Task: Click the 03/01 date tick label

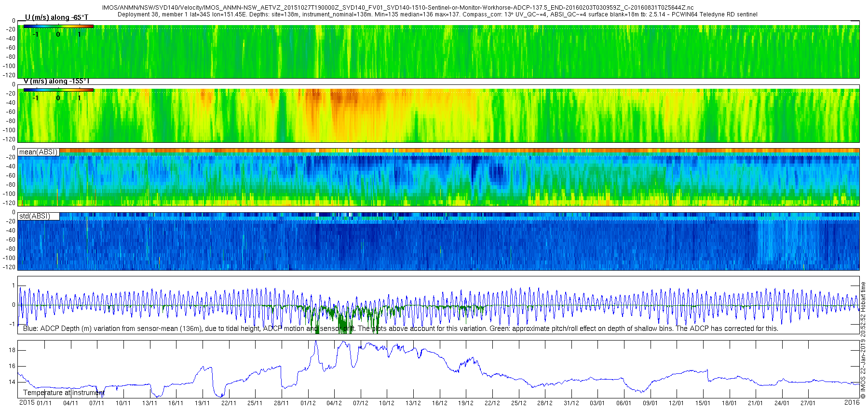Action: [x=597, y=403]
